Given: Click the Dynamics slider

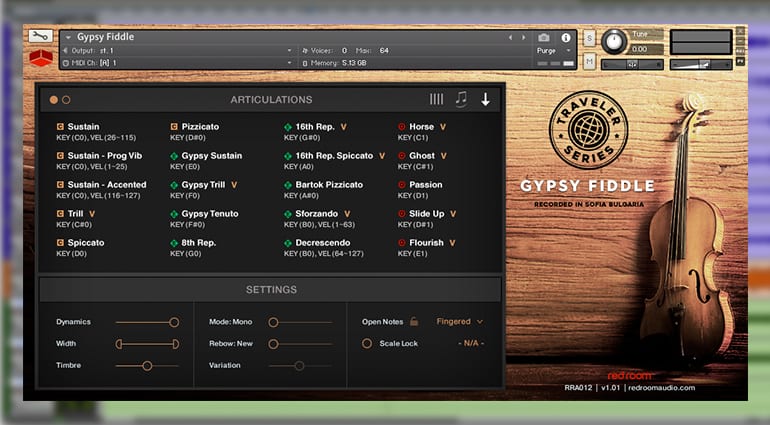Looking at the screenshot, I should tap(147, 322).
